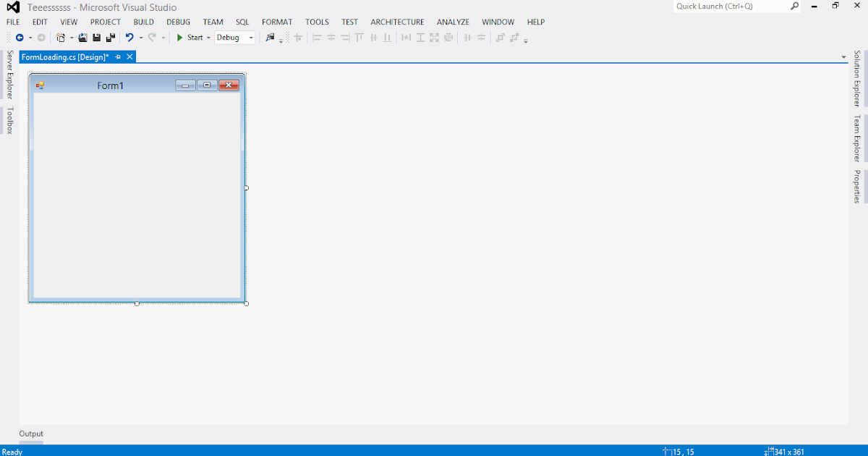Select the Align Lefts layout icon
Screen dimensions: 868x456
point(318,37)
